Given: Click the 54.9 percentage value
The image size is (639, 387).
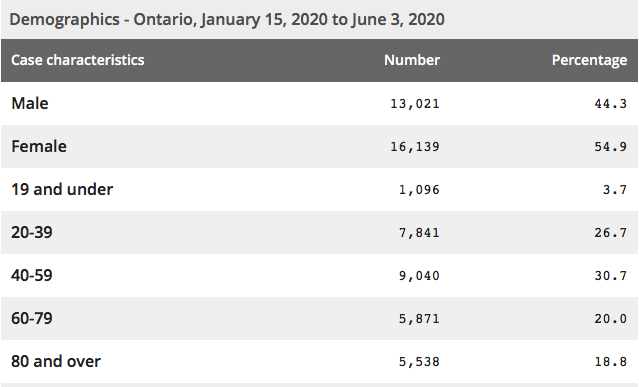Looking at the screenshot, I should click(x=610, y=147).
